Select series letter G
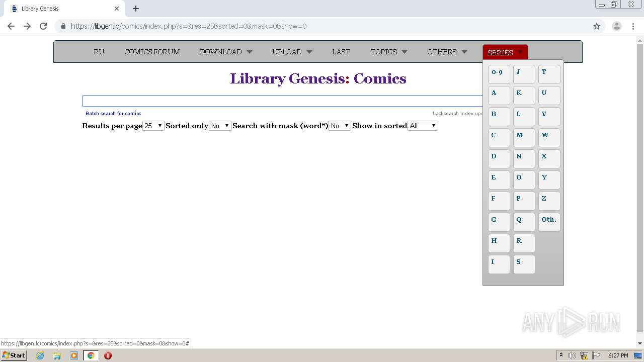 tap(499, 222)
